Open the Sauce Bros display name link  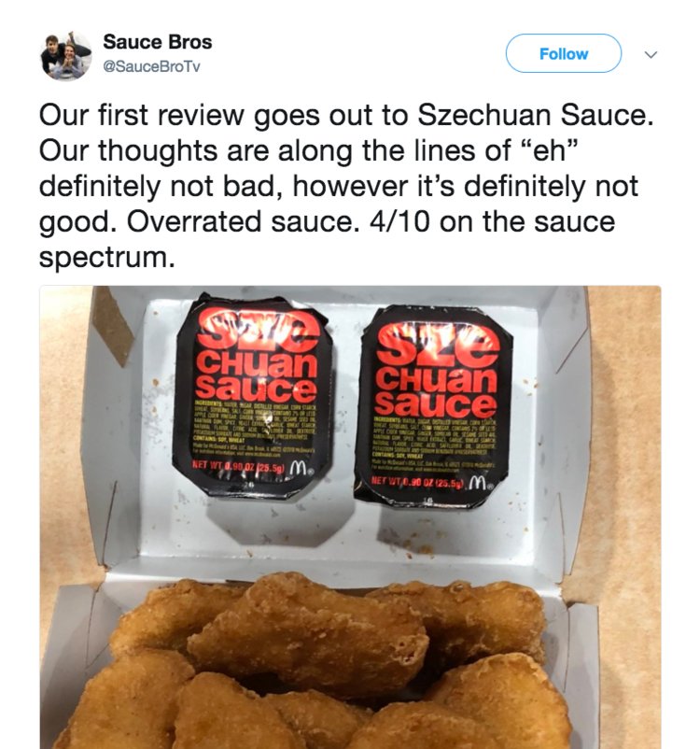(158, 42)
